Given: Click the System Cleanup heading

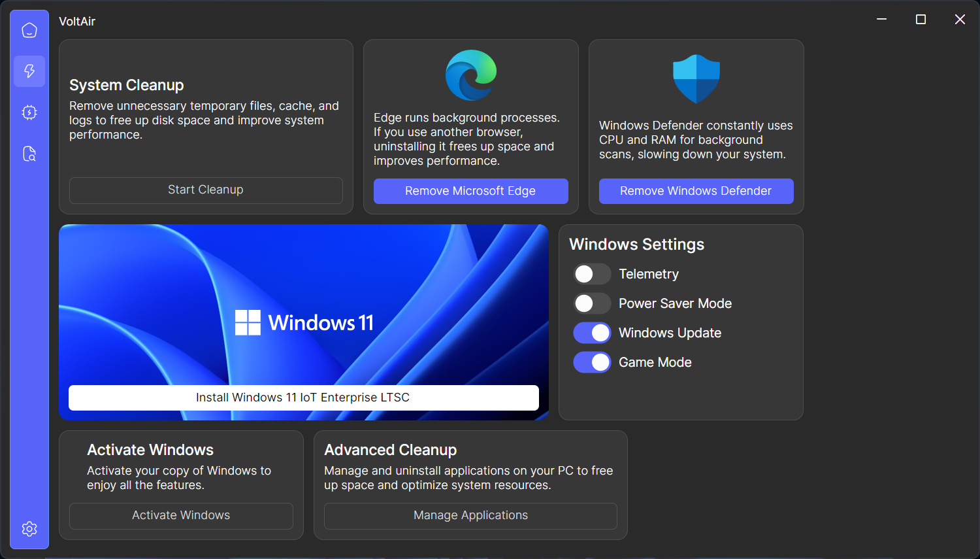Looking at the screenshot, I should pyautogui.click(x=127, y=85).
